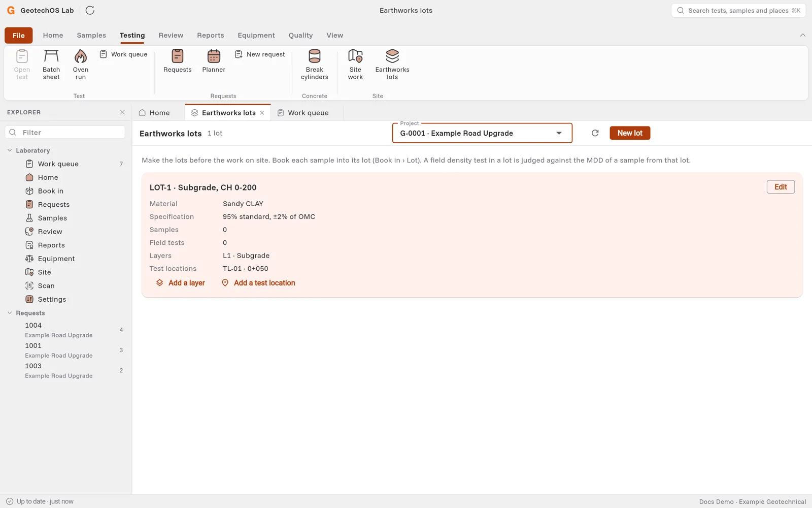Open the File menu

[x=19, y=36]
